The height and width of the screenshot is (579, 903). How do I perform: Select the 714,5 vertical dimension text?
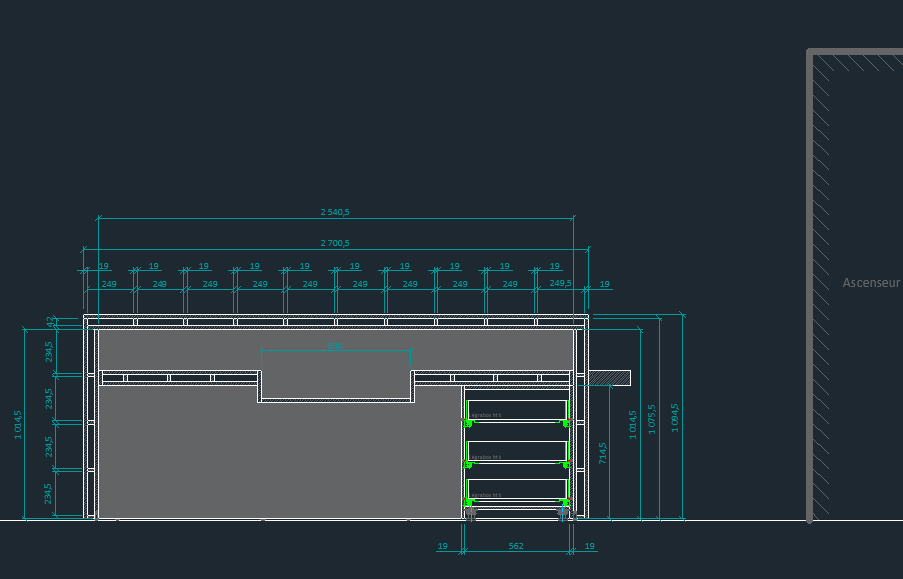(x=602, y=454)
